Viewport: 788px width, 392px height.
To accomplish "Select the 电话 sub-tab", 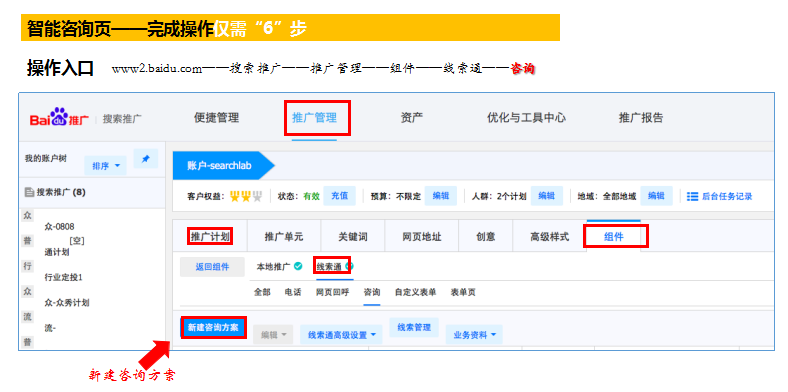I will [292, 292].
